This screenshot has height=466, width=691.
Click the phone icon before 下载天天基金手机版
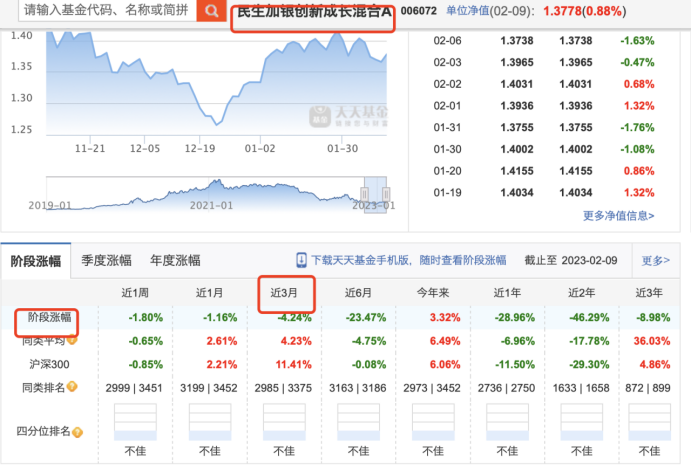click(298, 260)
